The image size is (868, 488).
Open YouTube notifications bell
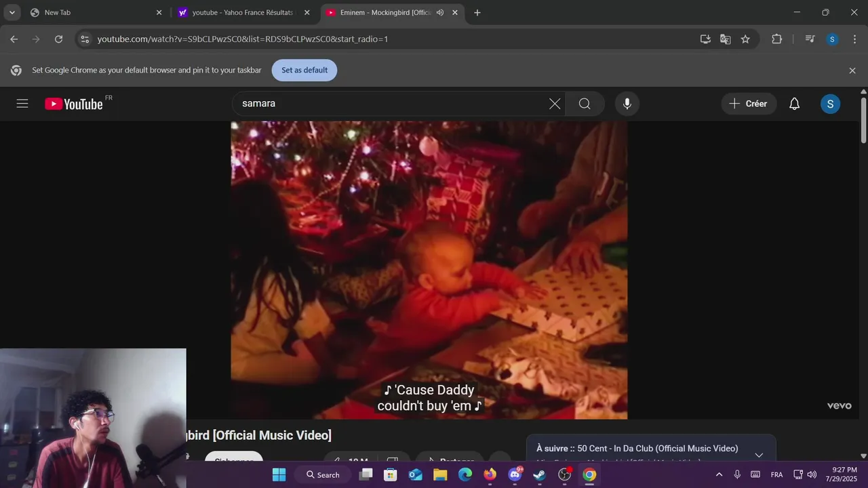tap(794, 104)
